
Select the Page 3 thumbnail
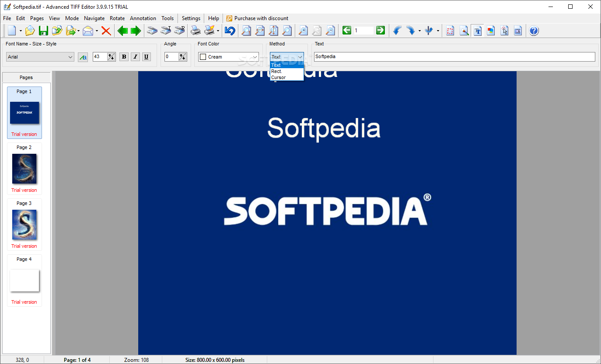(24, 224)
